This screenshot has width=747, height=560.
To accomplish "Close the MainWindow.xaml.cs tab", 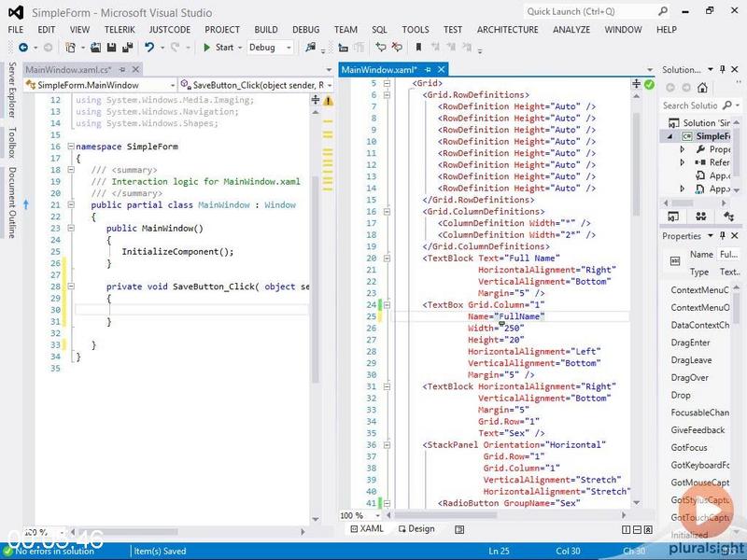I will coord(135,69).
